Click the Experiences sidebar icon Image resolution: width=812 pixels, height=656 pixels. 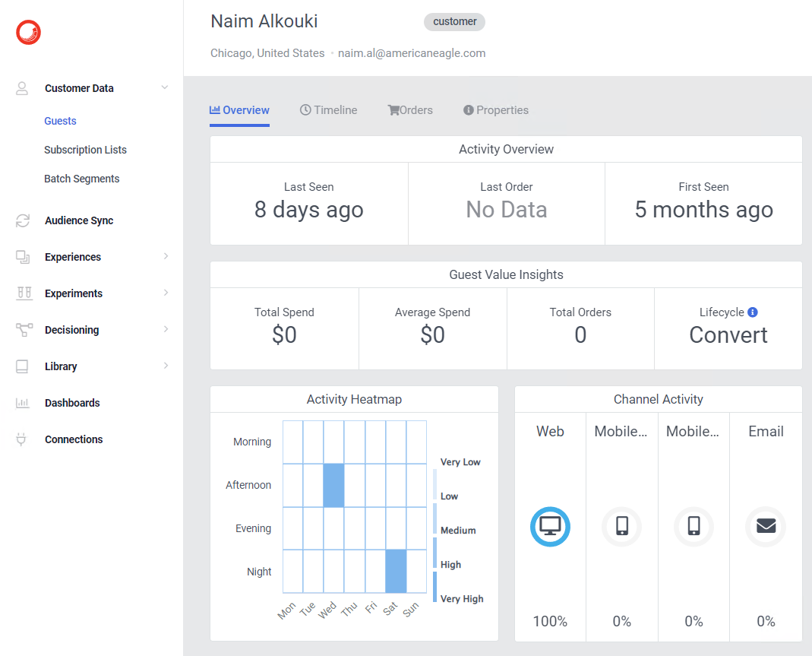(x=22, y=257)
